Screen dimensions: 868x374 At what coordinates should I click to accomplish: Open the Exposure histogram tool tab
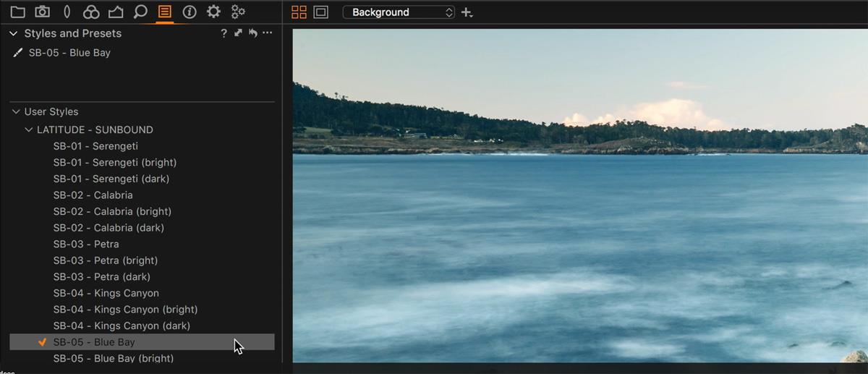coord(116,12)
